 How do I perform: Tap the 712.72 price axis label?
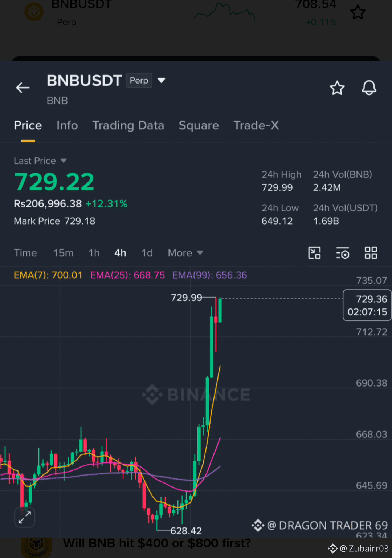(x=371, y=332)
